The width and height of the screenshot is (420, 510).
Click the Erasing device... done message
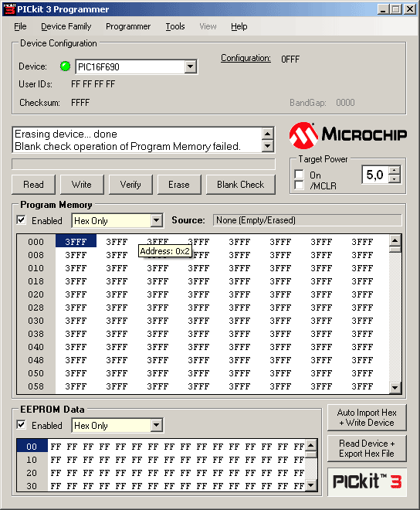point(66,134)
